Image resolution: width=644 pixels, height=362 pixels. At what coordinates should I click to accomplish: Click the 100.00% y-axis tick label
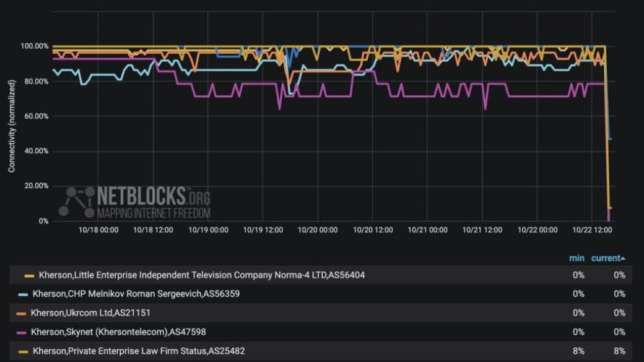point(35,46)
